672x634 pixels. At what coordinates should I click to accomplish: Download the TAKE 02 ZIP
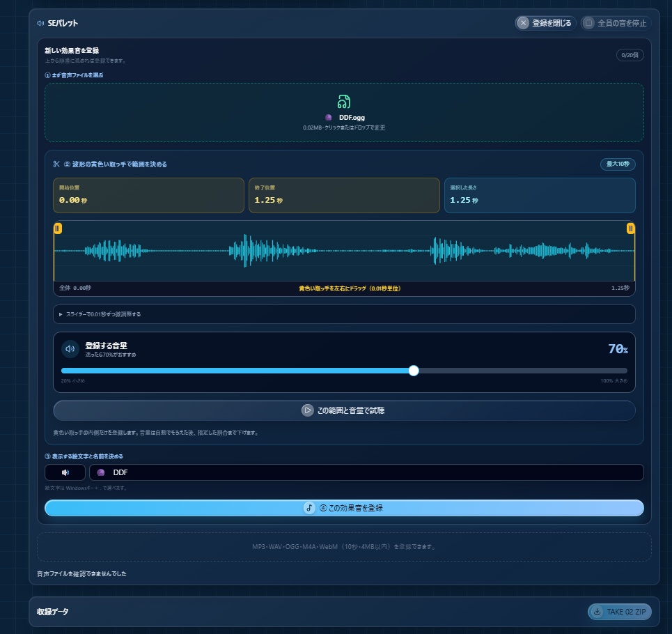pos(620,612)
